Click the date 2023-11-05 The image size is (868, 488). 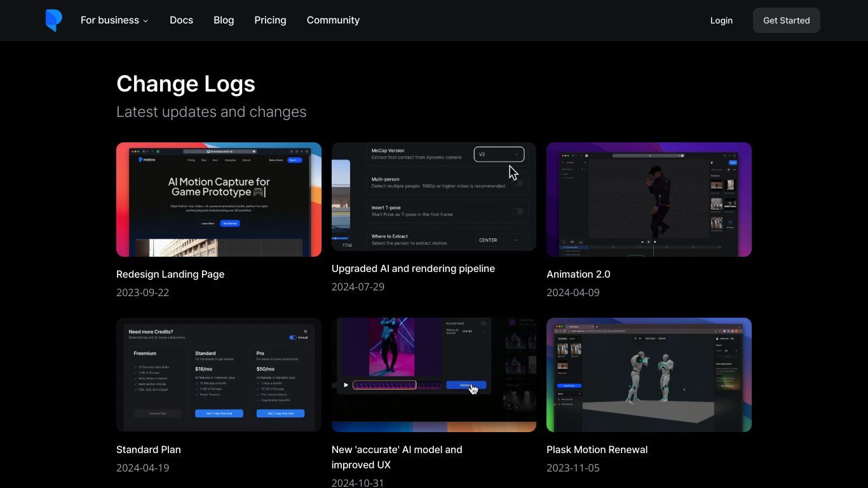coord(573,468)
